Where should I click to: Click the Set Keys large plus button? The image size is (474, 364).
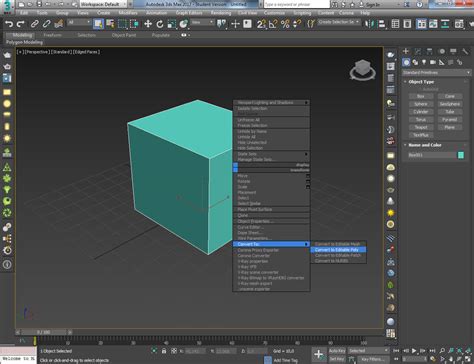tap(318, 354)
